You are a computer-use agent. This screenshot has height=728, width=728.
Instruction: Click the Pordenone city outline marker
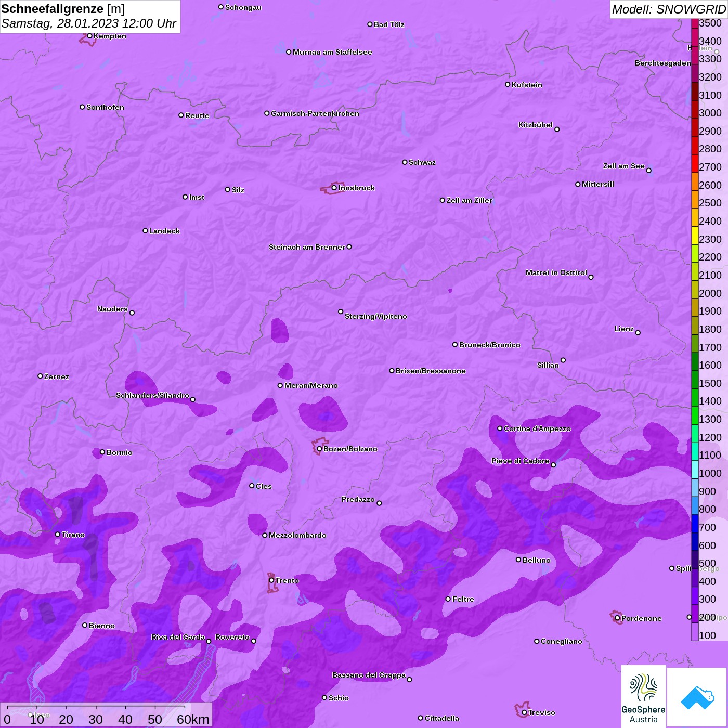(x=616, y=617)
